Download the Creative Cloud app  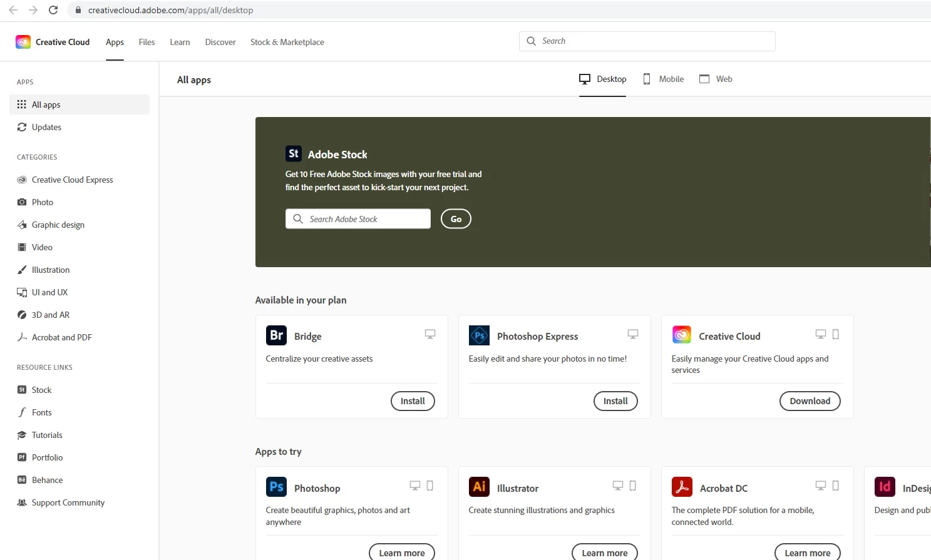(x=810, y=401)
